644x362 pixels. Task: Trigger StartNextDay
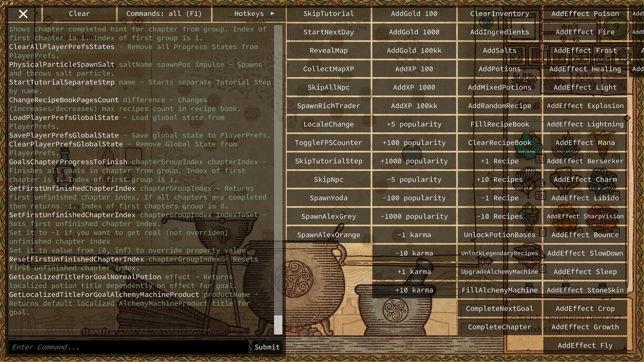point(328,32)
